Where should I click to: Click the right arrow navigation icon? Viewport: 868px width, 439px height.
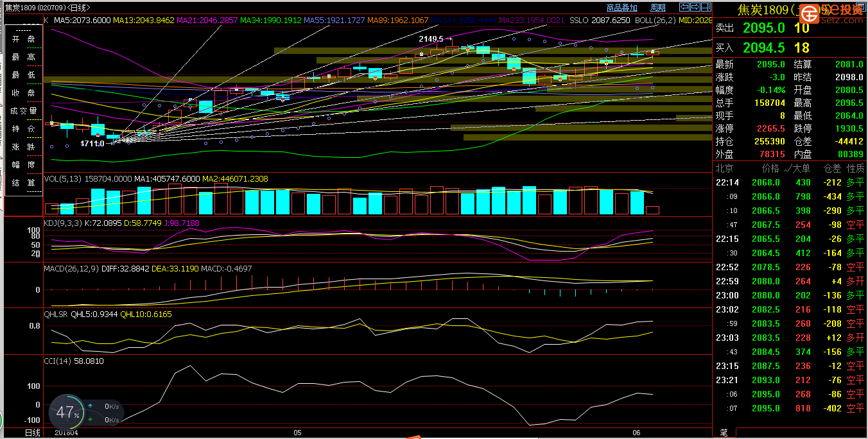694,7
